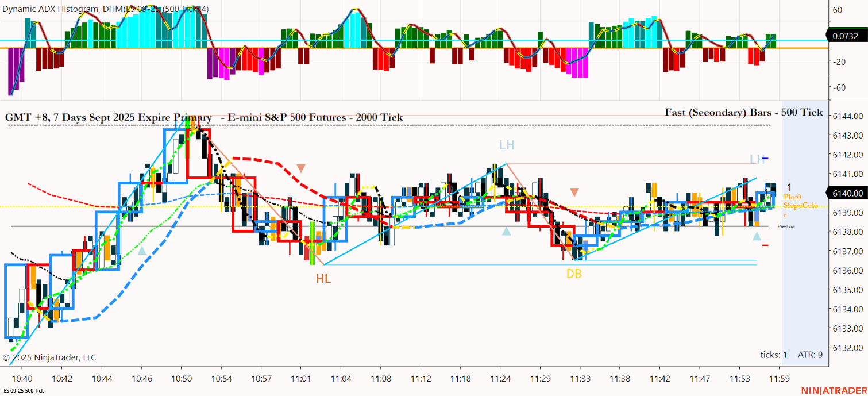Click the GMT +8 primary chart title text
The width and height of the screenshot is (868, 396).
204,117
